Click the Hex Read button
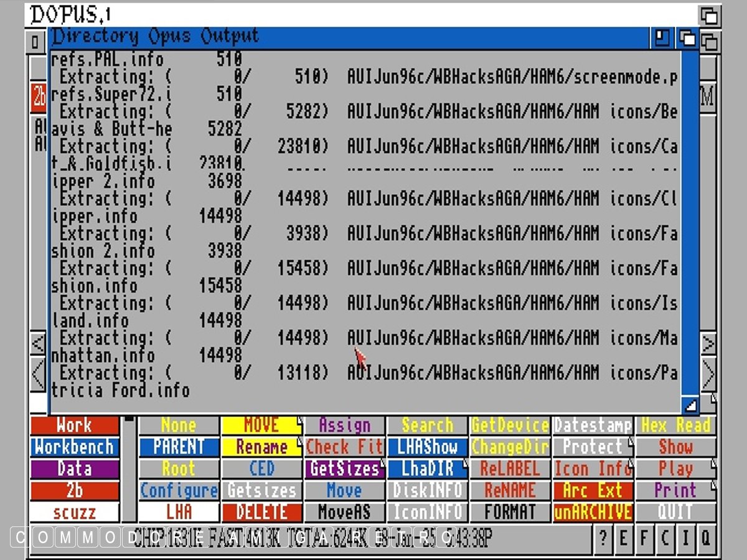This screenshot has width=747, height=560. click(675, 426)
